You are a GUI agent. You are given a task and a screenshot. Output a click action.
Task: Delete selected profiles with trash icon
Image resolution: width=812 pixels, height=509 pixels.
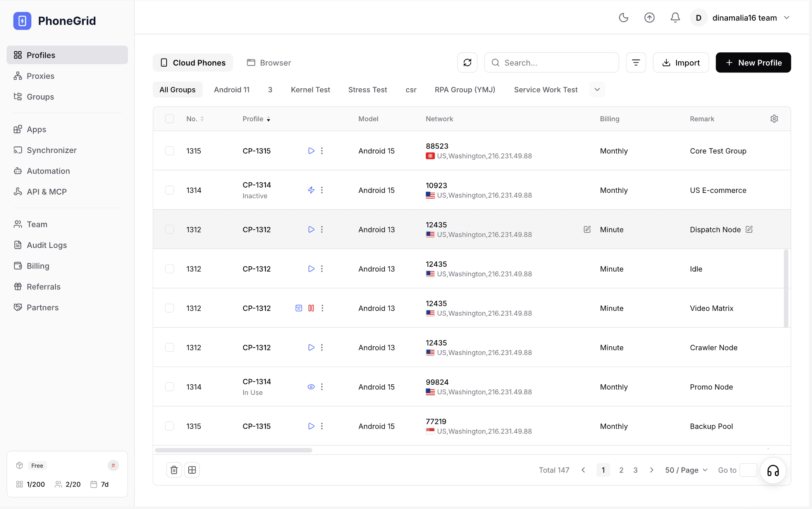click(x=174, y=470)
